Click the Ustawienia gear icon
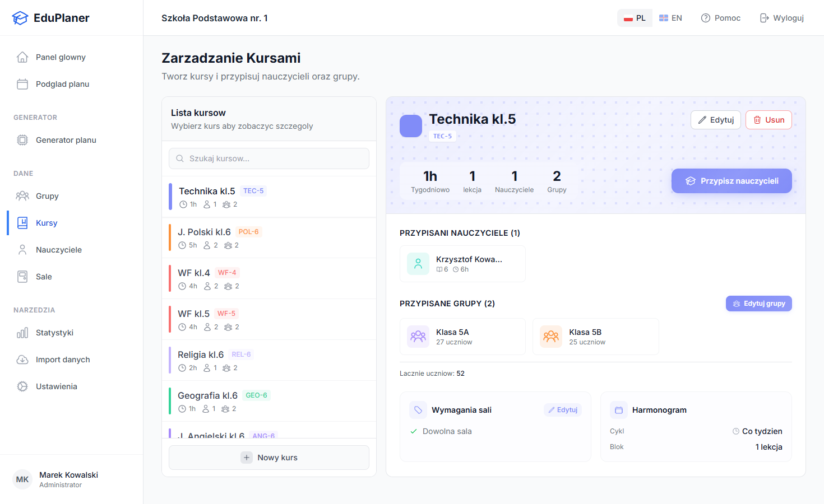Image resolution: width=824 pixels, height=504 pixels. [22, 386]
